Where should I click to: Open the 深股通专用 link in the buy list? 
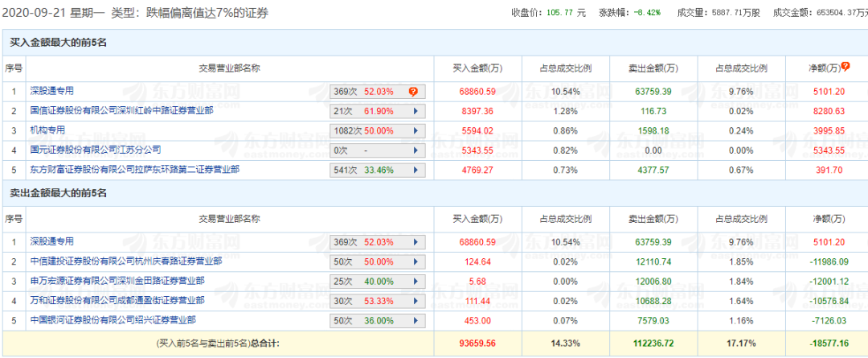pos(51,91)
